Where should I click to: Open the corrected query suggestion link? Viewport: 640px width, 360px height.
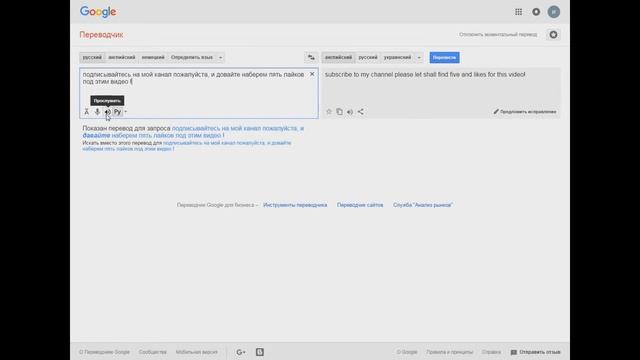pos(193,131)
